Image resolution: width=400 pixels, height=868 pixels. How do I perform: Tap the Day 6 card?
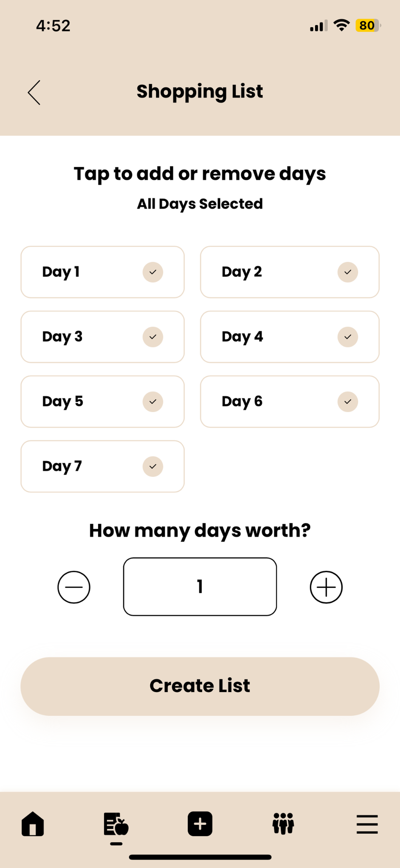click(290, 402)
